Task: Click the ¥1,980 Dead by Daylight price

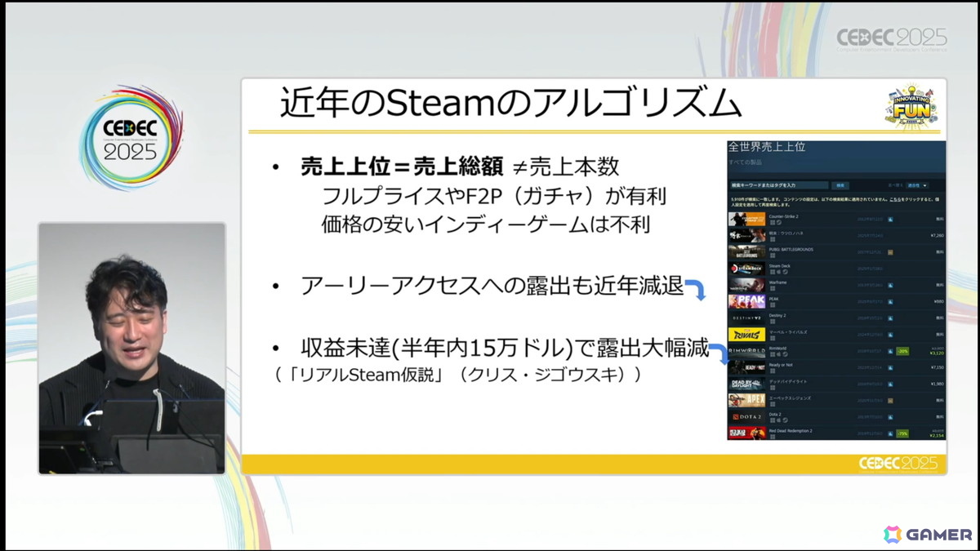Action: coord(937,384)
